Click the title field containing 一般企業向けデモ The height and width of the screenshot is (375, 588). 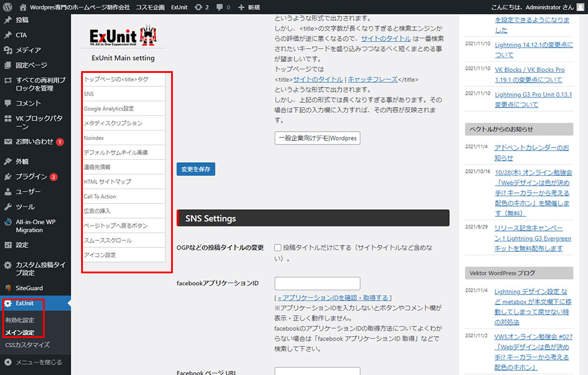[317, 138]
